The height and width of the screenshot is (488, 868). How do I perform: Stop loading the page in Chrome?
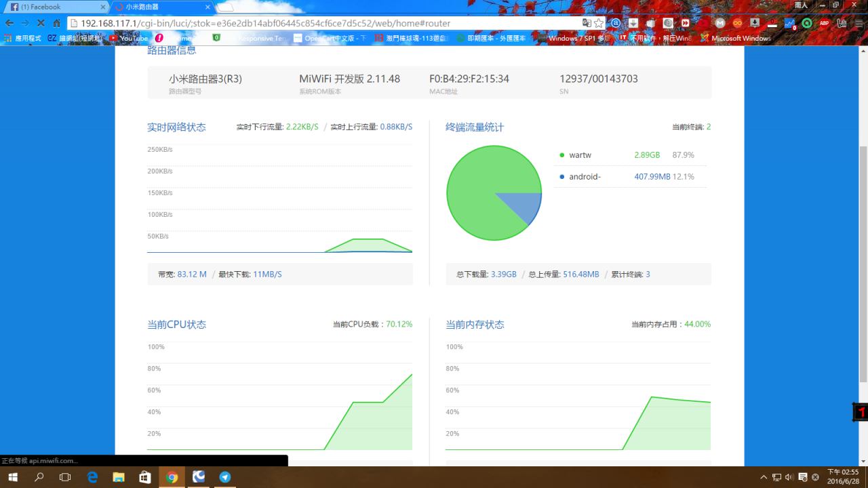(x=41, y=23)
